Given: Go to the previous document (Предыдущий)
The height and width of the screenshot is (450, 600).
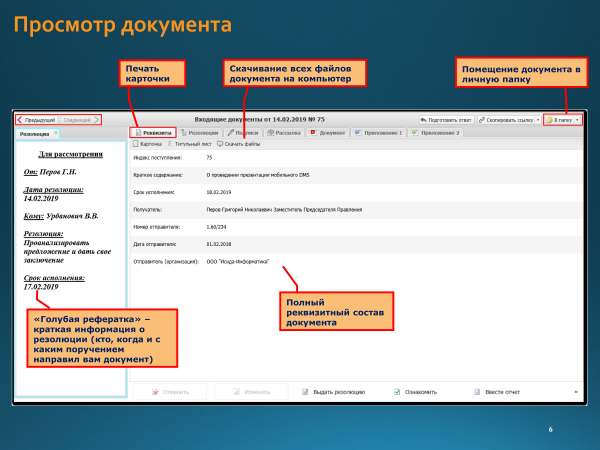Looking at the screenshot, I should 37,119.
